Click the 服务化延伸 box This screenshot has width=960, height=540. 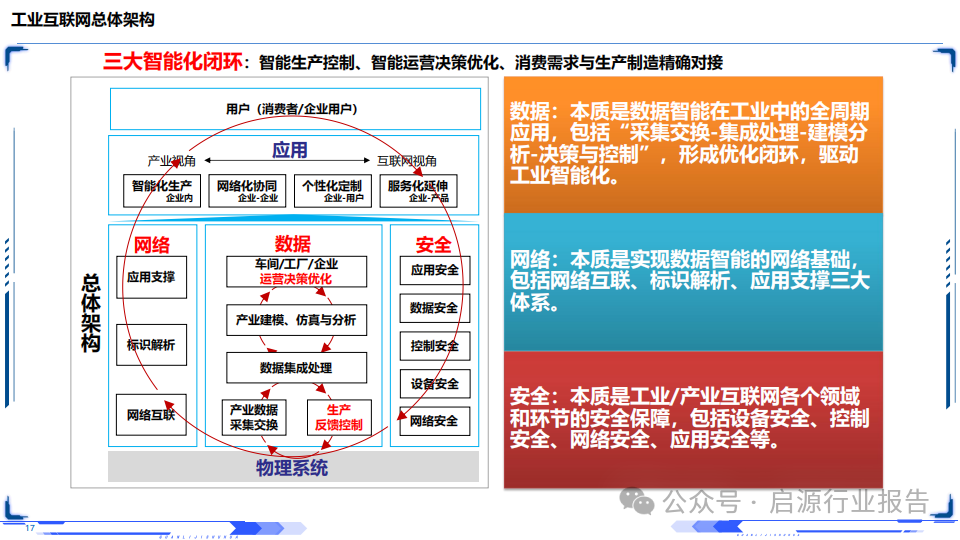(418, 191)
